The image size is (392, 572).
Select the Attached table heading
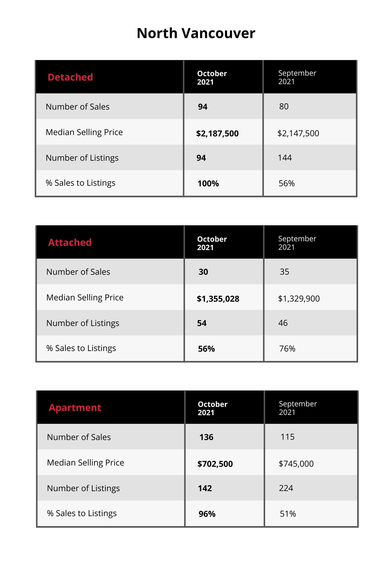coord(70,242)
